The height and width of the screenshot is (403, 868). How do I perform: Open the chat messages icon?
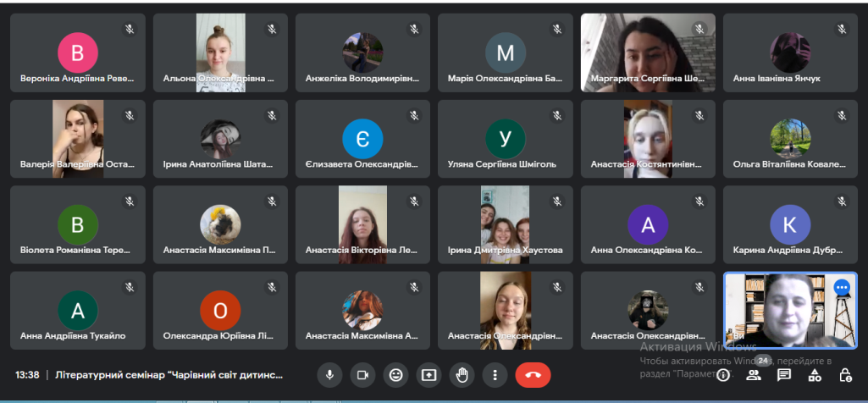(784, 375)
